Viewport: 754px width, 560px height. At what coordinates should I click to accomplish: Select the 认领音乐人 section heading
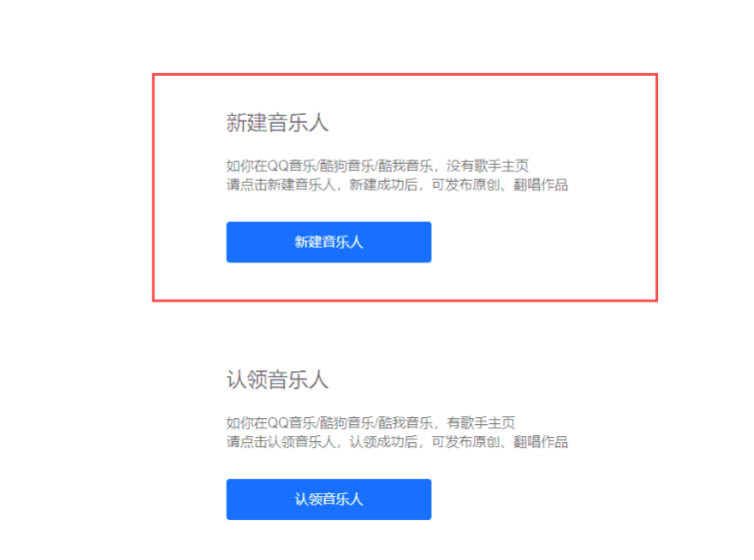click(x=277, y=379)
